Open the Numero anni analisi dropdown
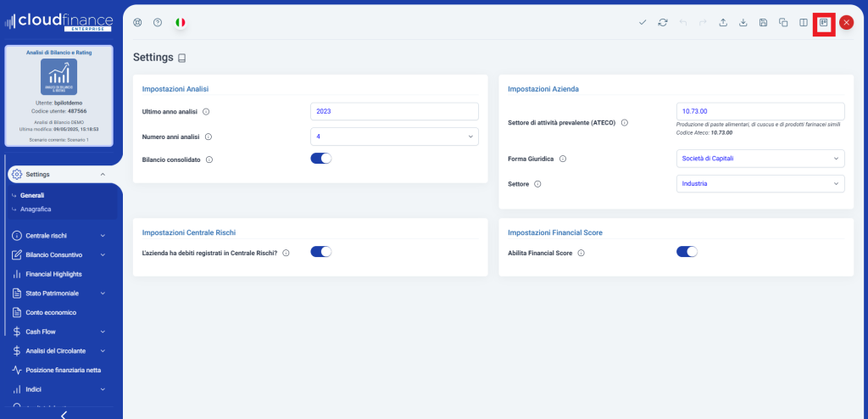The height and width of the screenshot is (419, 868). coord(395,137)
